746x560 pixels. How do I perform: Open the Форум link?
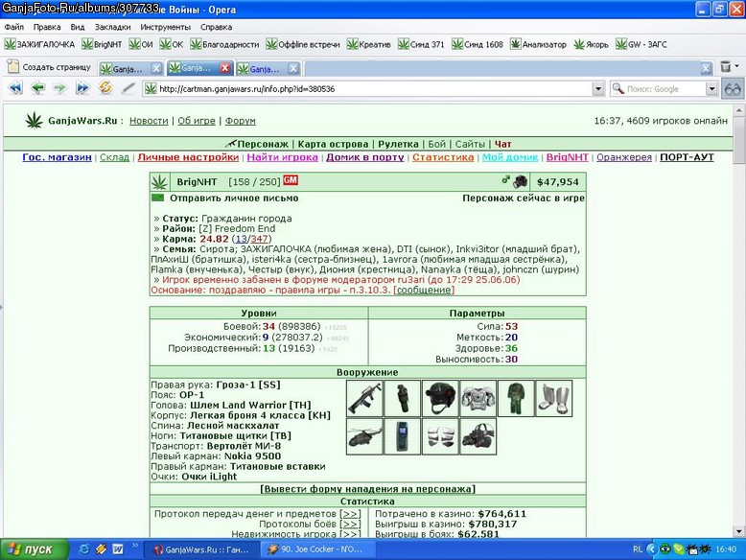pyautogui.click(x=241, y=121)
